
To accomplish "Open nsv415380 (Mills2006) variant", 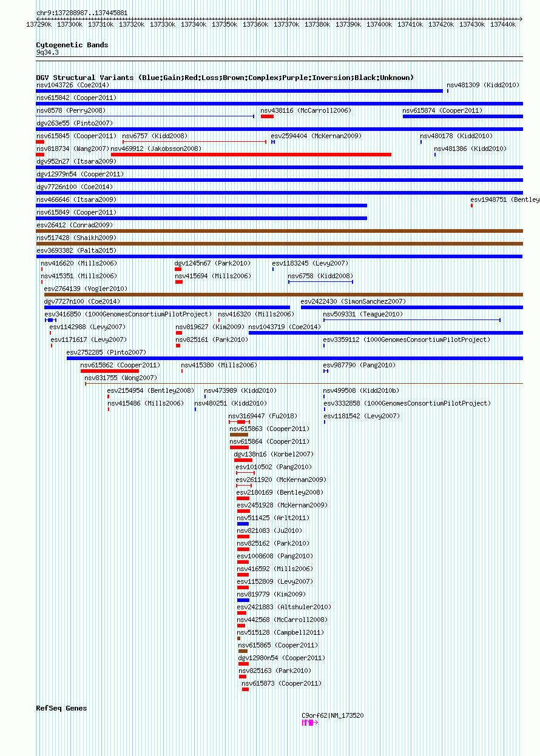I will 219,366.
